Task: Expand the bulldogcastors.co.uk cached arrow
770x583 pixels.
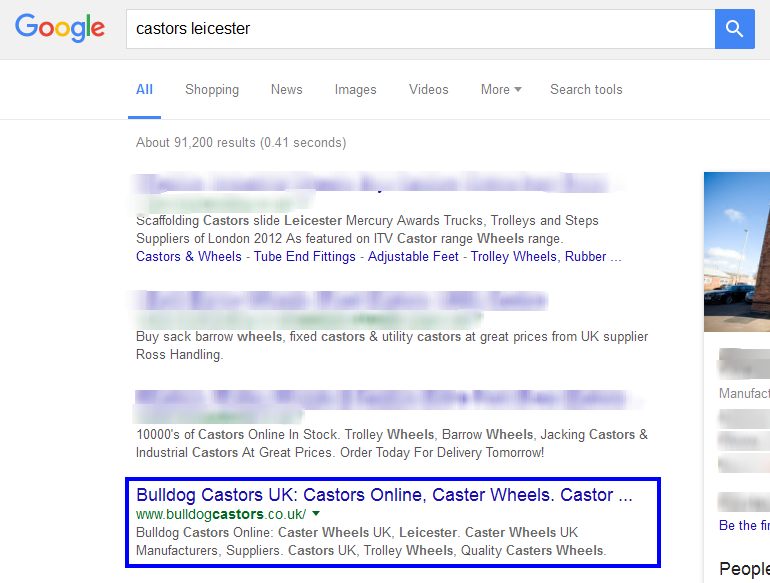Action: click(316, 513)
